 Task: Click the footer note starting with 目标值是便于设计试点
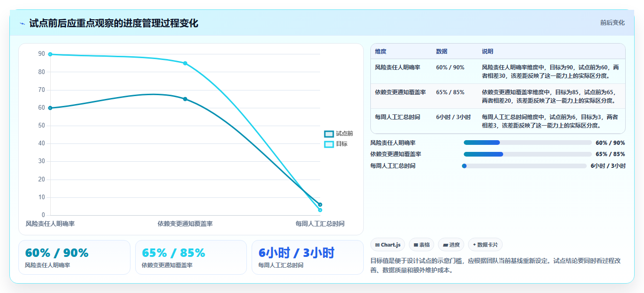point(495,265)
